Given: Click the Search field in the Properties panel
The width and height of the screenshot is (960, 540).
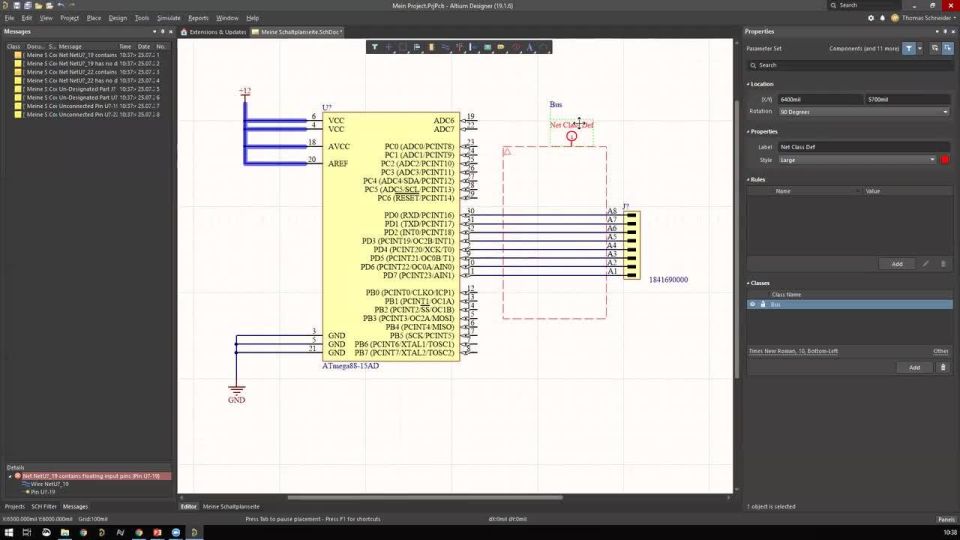Looking at the screenshot, I should click(850, 65).
